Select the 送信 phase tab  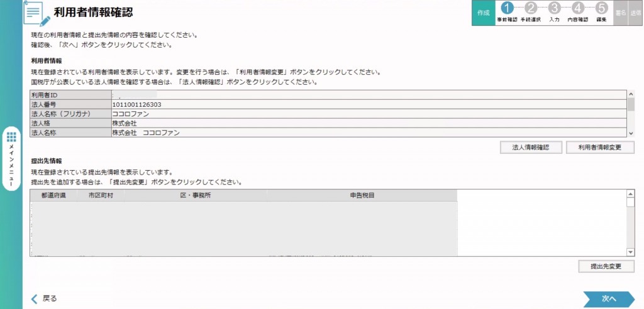pyautogui.click(x=636, y=13)
